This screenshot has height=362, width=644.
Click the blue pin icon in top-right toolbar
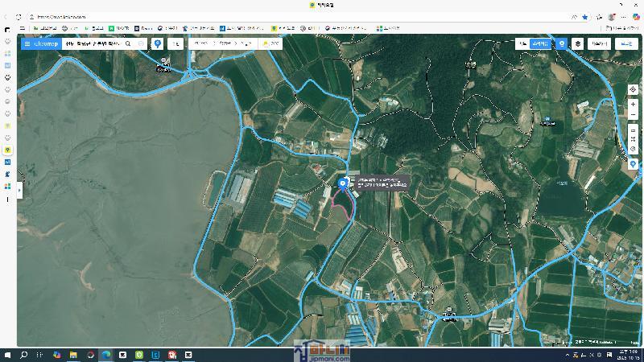(x=562, y=43)
